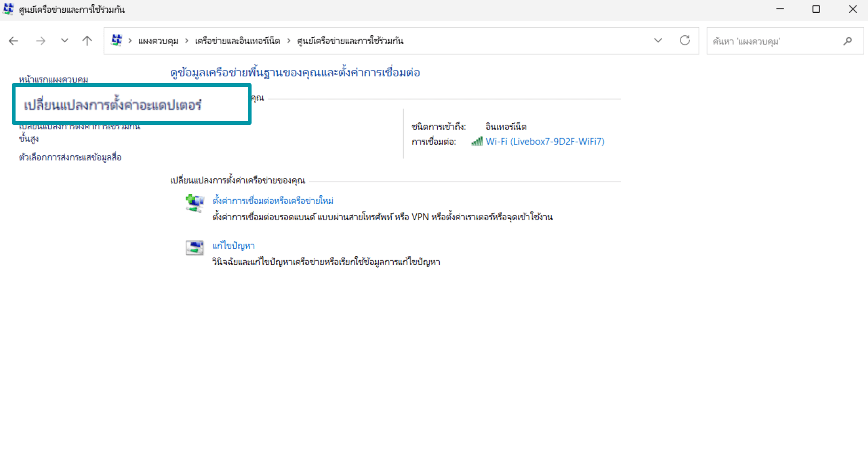Screen dimensions: 868x476
Task: Click the search magnifier icon in search box
Action: (x=847, y=41)
